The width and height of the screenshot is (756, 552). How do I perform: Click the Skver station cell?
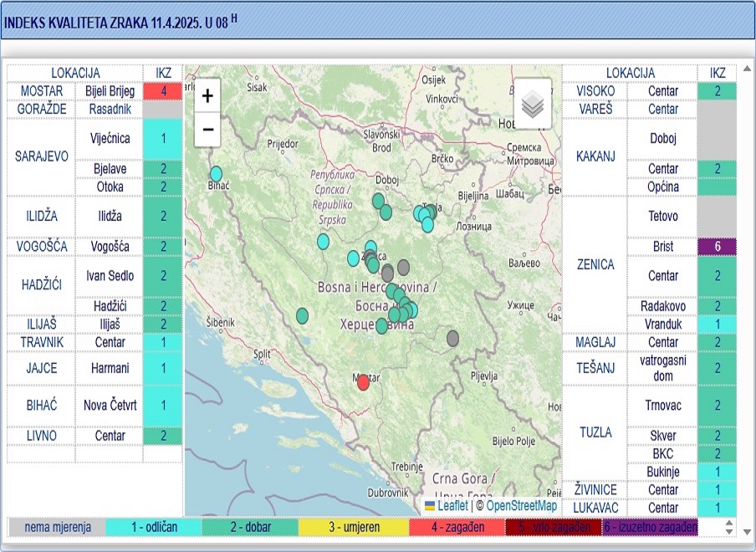pyautogui.click(x=662, y=436)
